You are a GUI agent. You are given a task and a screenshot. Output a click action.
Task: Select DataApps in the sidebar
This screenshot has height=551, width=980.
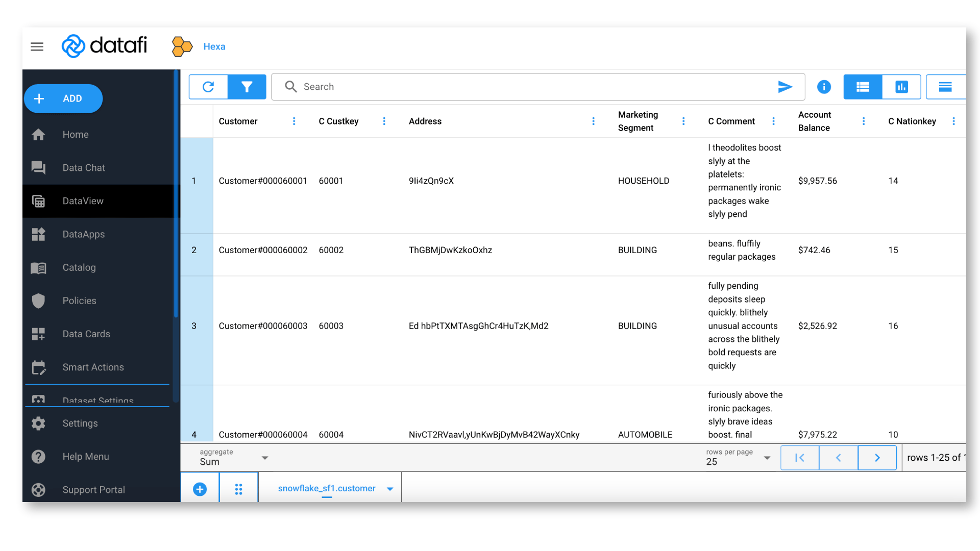[x=84, y=234]
